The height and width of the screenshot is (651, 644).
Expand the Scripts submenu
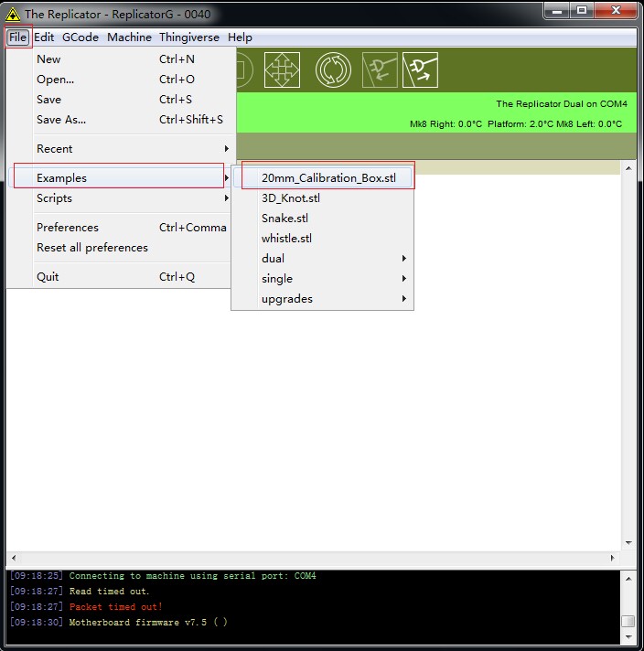121,198
